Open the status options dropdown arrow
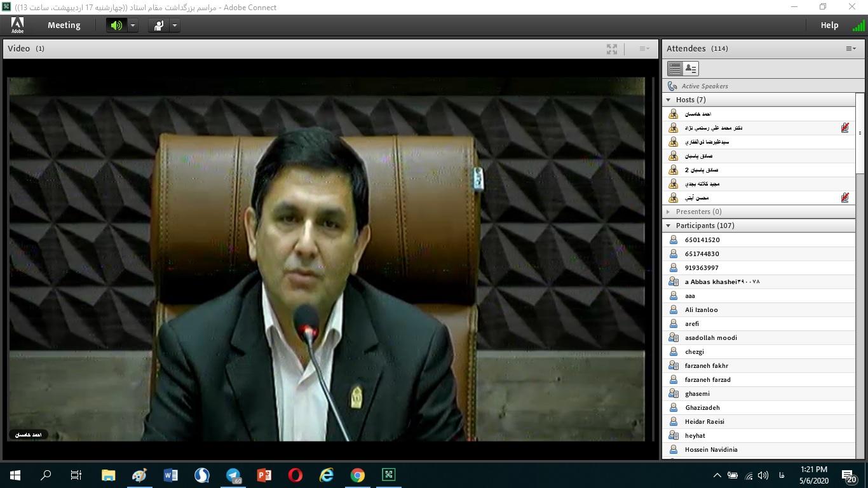 [174, 25]
